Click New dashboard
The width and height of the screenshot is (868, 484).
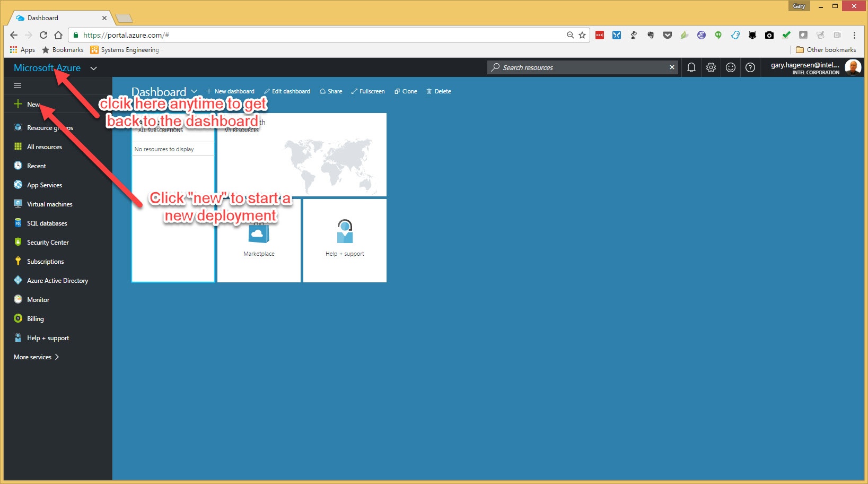(x=231, y=91)
